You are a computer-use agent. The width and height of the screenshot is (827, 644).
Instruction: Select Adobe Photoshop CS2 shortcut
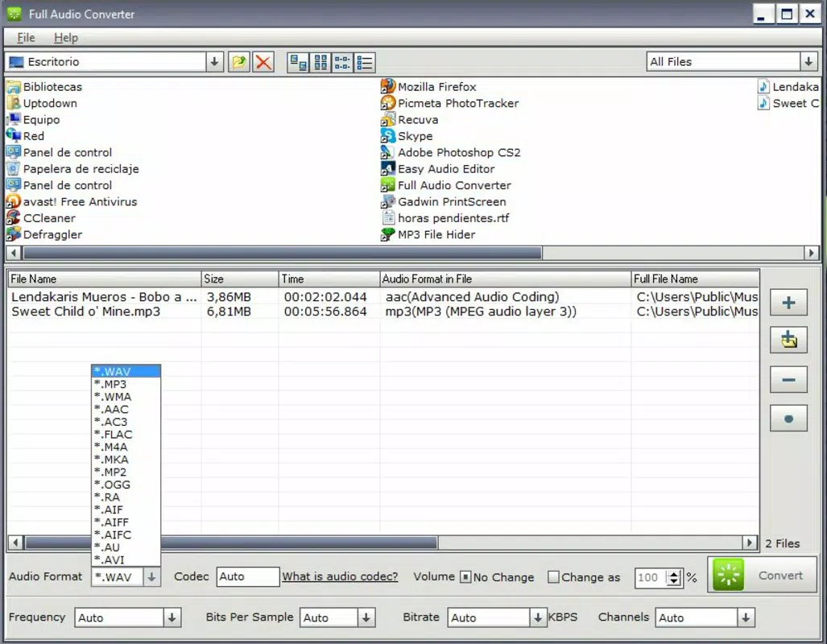pyautogui.click(x=450, y=152)
